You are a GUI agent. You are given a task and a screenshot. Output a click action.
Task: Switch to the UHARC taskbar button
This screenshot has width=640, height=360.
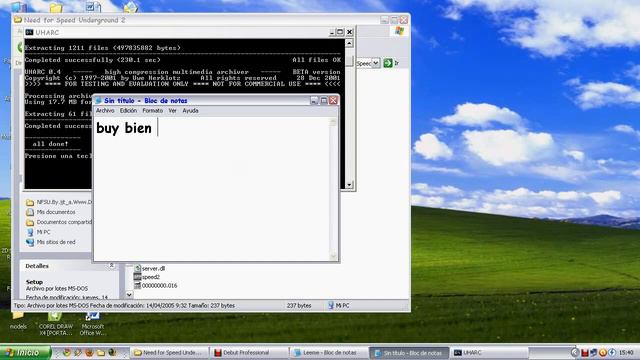(489, 353)
